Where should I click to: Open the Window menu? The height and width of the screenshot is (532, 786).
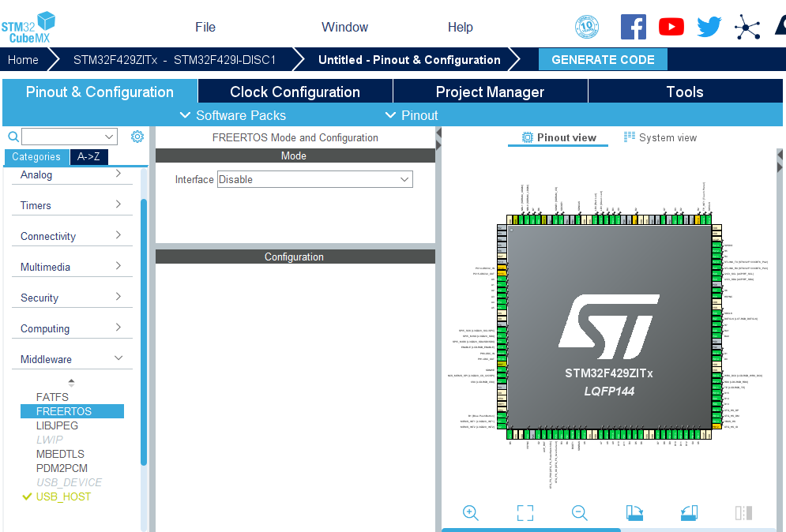coord(345,27)
